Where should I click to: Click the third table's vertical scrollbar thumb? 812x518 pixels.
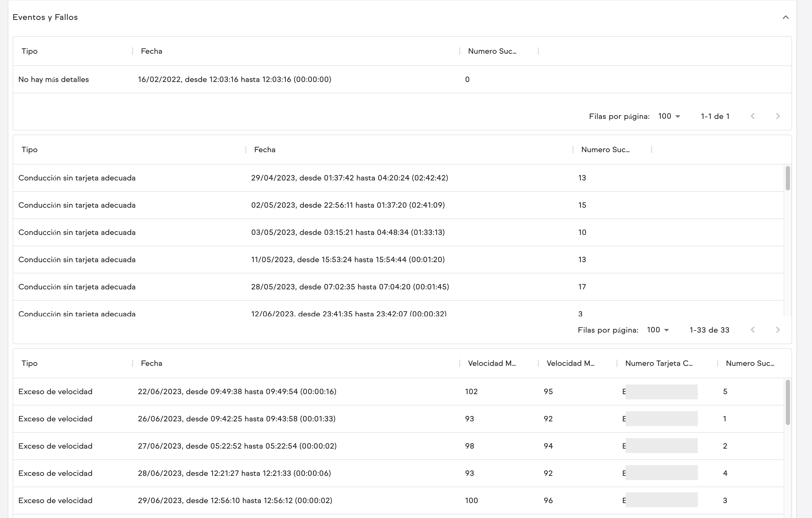click(787, 403)
